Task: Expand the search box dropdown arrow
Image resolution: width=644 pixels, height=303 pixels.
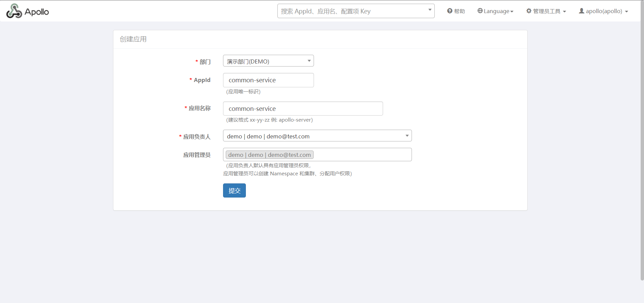Action: 430,10
